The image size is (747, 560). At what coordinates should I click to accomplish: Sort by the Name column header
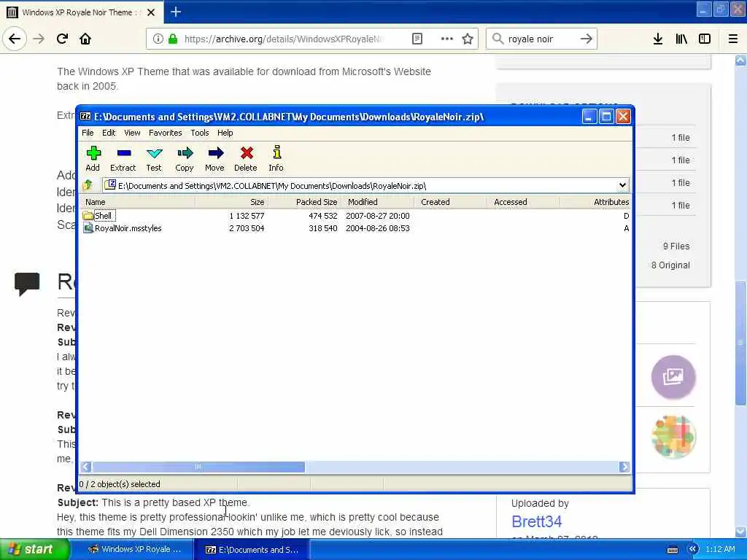point(137,202)
